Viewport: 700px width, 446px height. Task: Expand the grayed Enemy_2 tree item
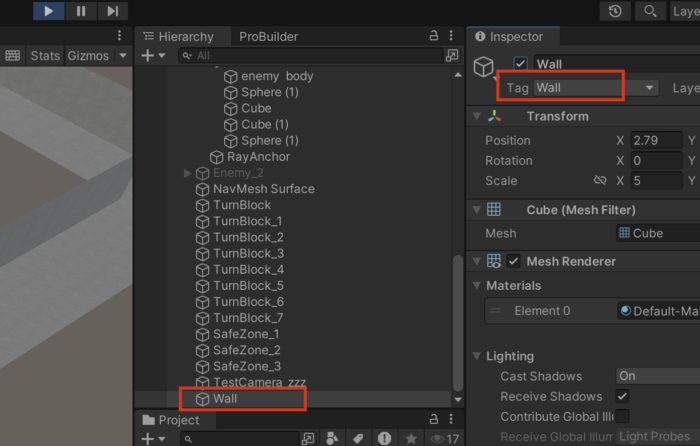188,173
